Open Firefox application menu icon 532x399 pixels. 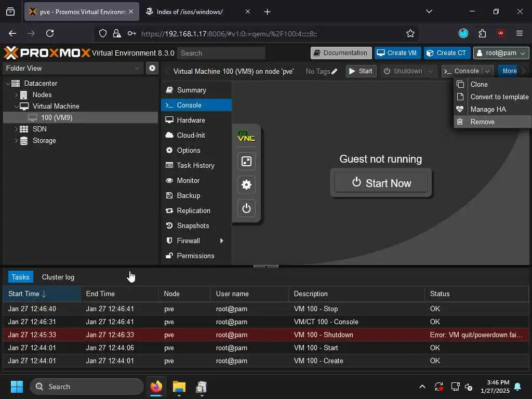[x=520, y=33]
